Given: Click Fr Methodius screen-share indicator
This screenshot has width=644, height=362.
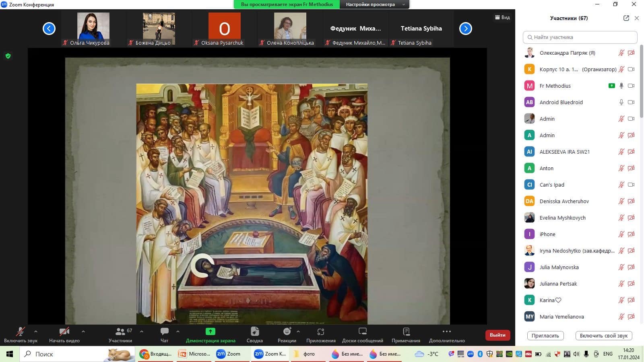Looking at the screenshot, I should coord(612,86).
